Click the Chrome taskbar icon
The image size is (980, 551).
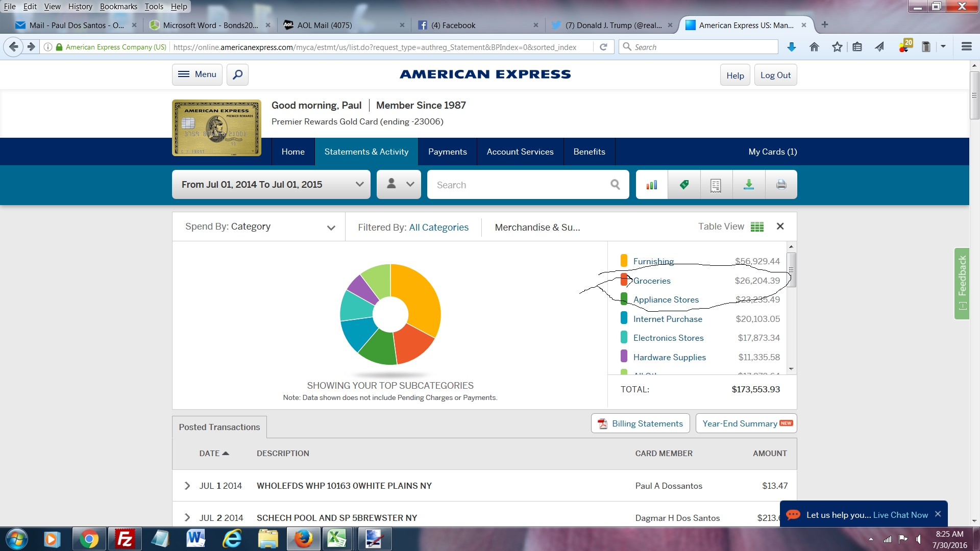89,539
